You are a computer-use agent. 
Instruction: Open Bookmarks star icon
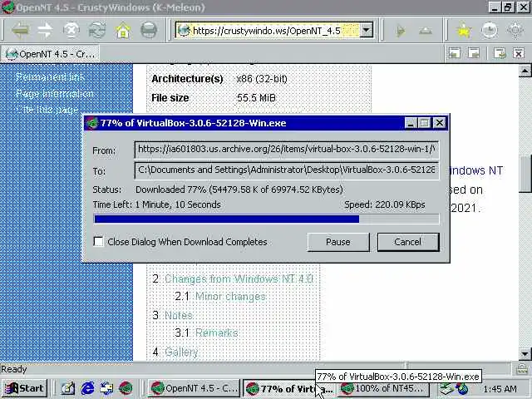point(464,31)
